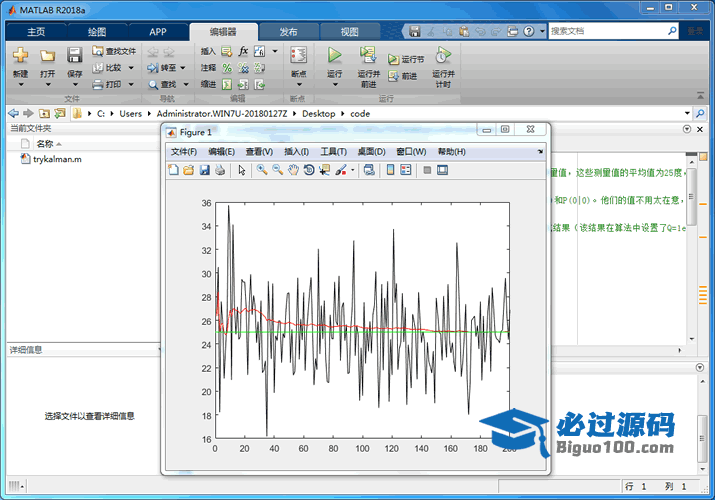Screen dimensions: 715x500
Task: Save the figure using the floppy disk icon
Action: pos(204,170)
